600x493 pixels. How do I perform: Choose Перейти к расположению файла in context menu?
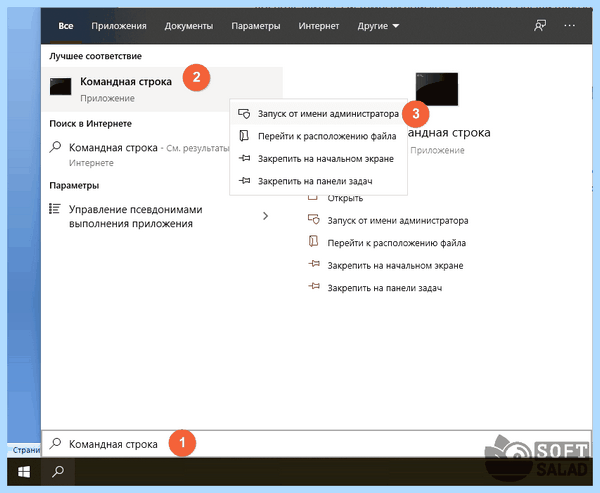(x=318, y=136)
